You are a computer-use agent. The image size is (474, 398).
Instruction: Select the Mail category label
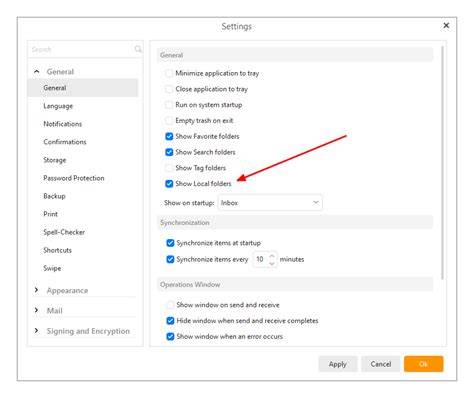55,311
